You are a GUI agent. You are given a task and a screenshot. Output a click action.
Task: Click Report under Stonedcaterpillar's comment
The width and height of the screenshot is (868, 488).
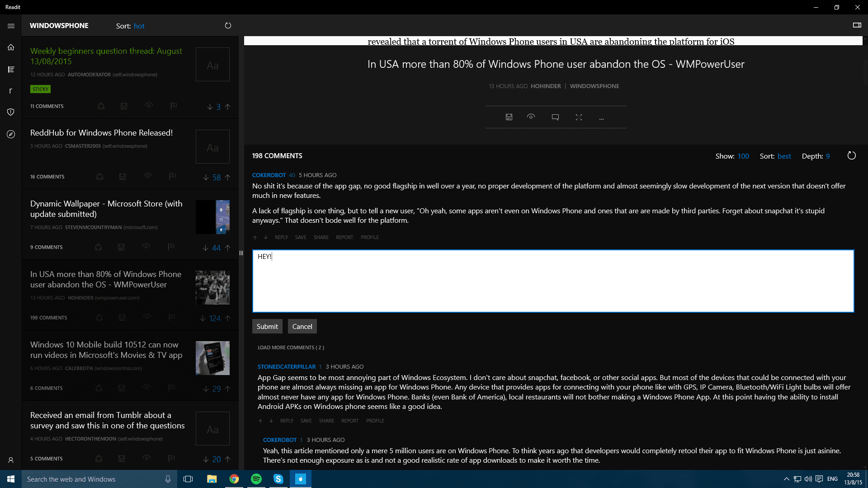click(350, 421)
